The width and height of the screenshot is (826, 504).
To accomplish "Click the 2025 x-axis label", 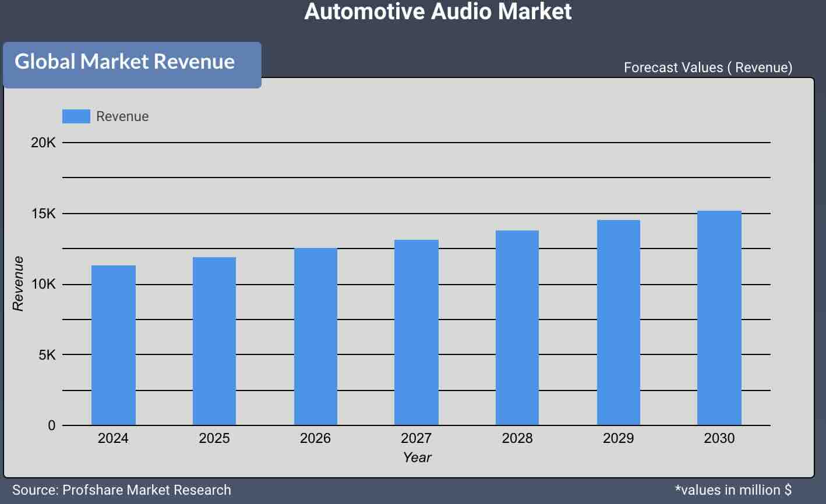I will [214, 438].
